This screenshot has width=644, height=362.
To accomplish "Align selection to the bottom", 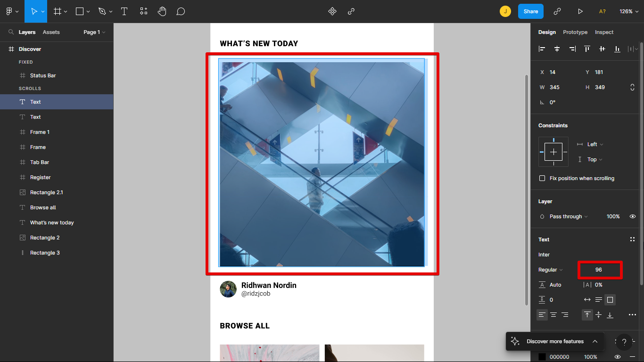I will click(x=617, y=49).
